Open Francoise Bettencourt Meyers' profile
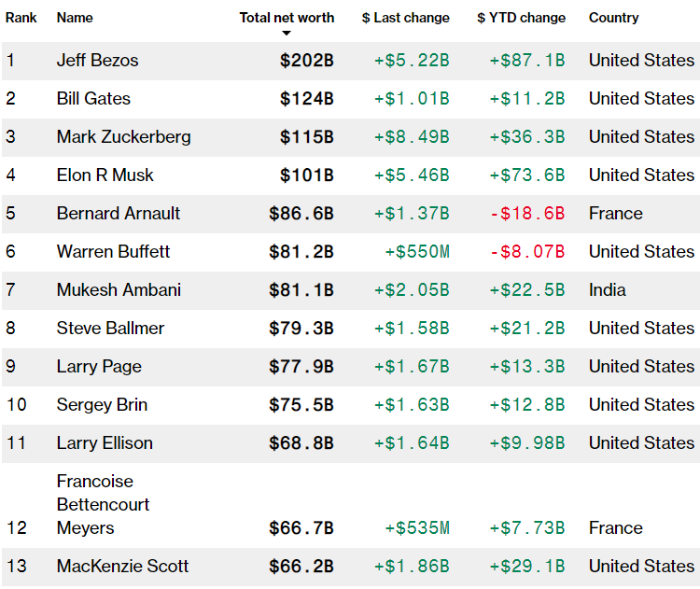700x589 pixels. (x=103, y=504)
